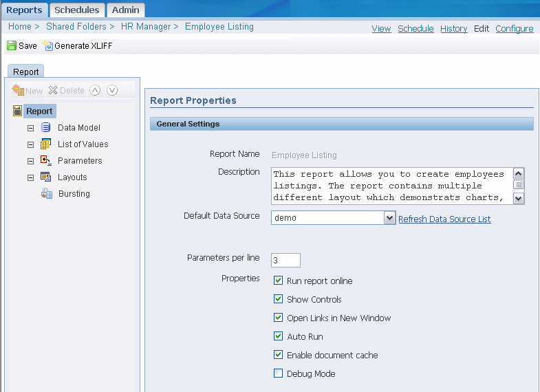Collapse the Data Model tree node
This screenshot has height=392, width=540.
[30, 128]
